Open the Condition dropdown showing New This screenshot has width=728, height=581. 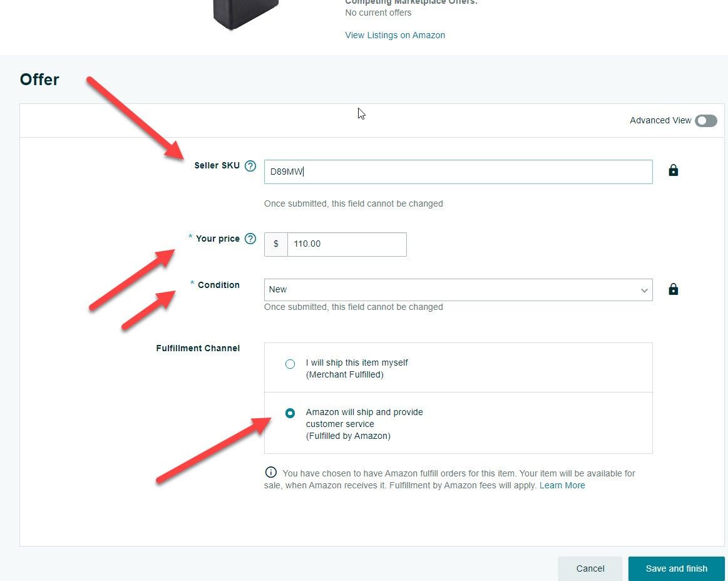(x=458, y=290)
